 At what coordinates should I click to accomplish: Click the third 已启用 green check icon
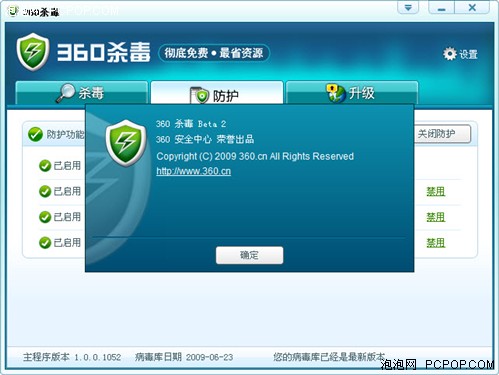tap(45, 217)
